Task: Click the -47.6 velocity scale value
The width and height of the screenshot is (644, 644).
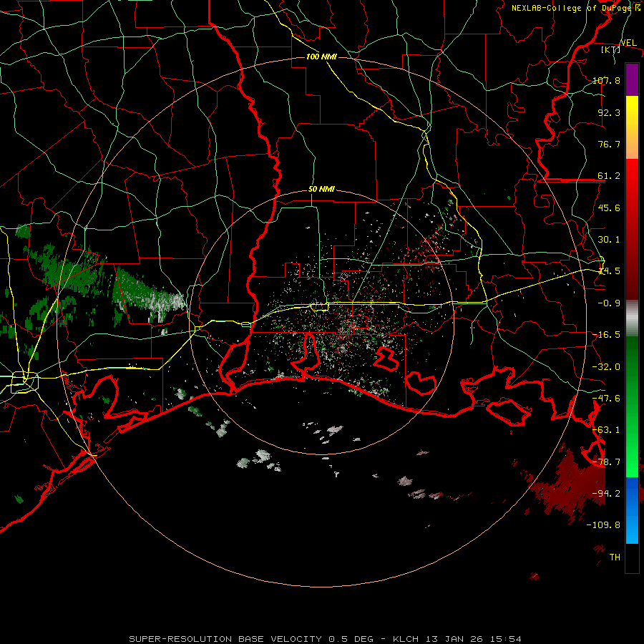Action: 607,399
